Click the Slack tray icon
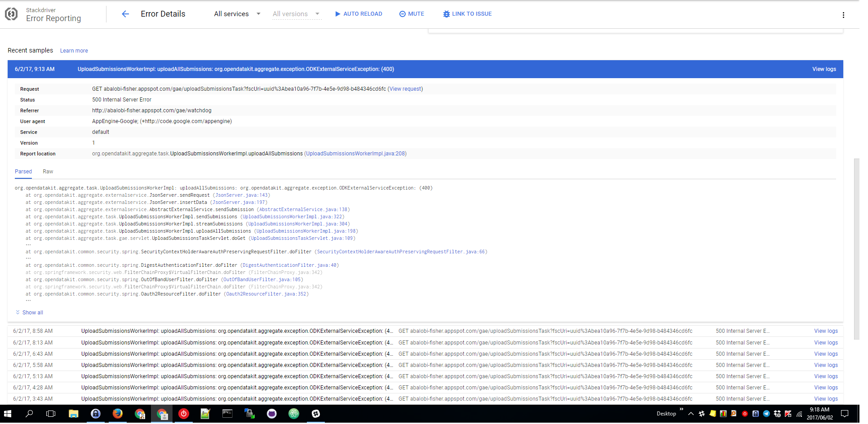The image size is (868, 424). (702, 414)
